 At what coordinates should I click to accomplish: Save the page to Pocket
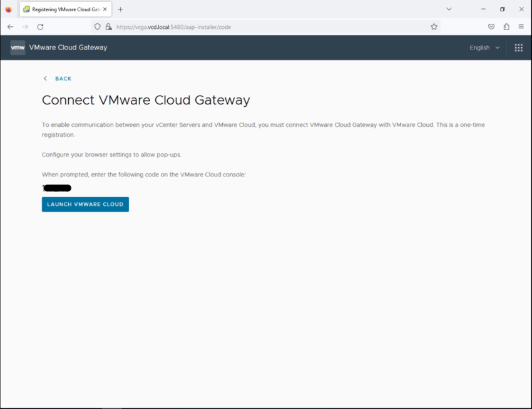tap(491, 26)
